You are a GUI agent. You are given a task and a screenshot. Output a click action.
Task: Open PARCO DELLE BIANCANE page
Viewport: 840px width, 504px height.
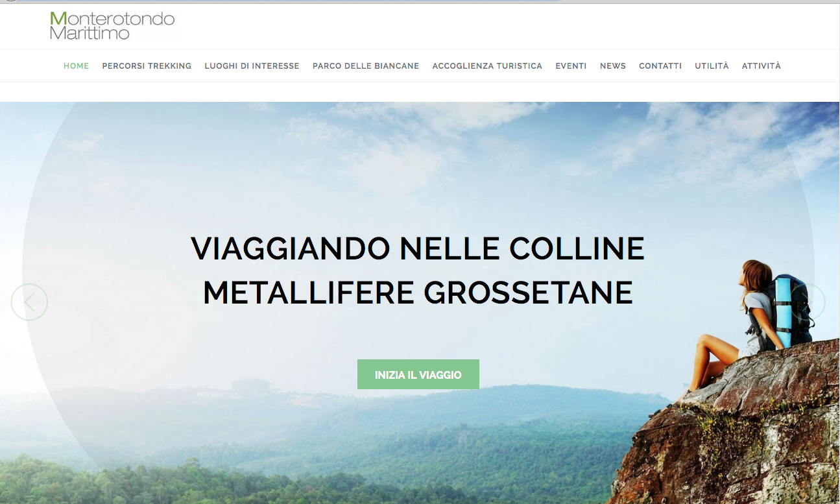click(366, 66)
